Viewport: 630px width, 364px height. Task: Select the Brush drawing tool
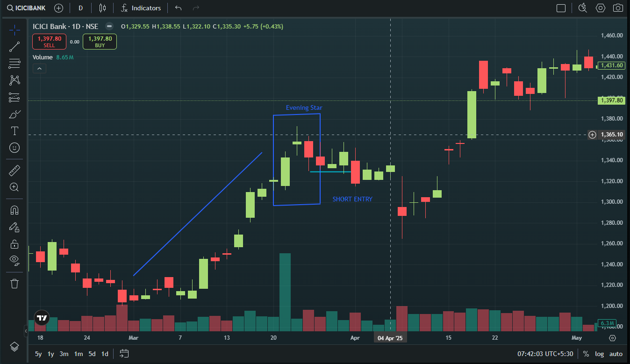(14, 114)
